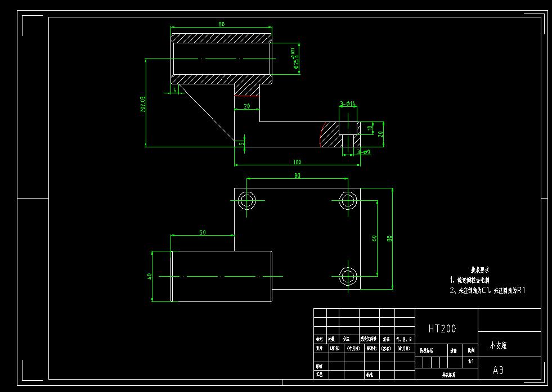Click the 707.03 vertical dimension text

click(x=142, y=104)
